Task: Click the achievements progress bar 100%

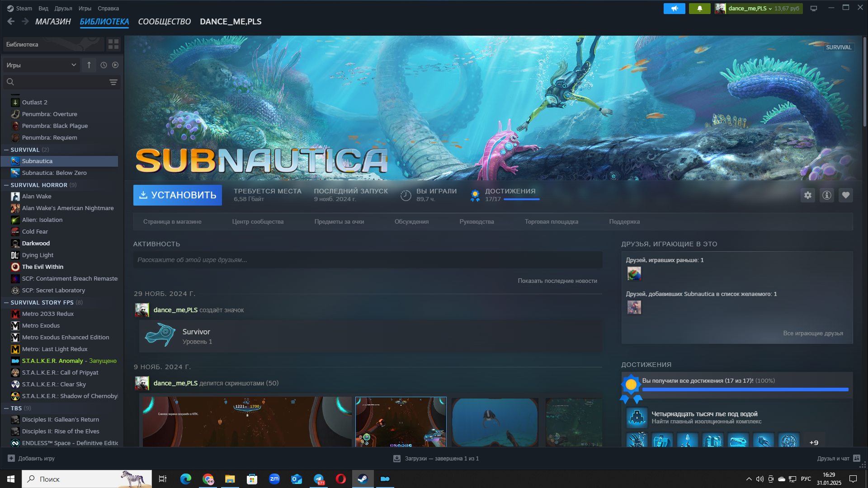Action: tap(745, 389)
